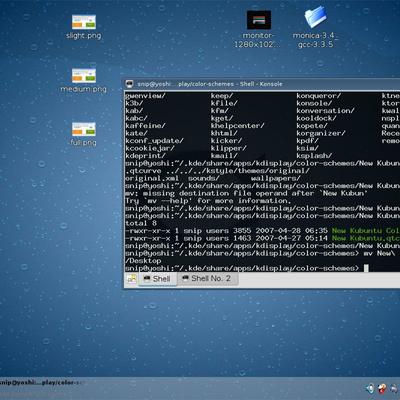
Task: Click the kopete/ entry
Action: (x=312, y=126)
